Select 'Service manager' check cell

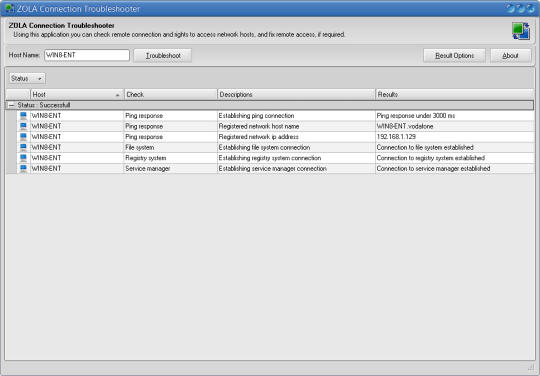pos(170,168)
